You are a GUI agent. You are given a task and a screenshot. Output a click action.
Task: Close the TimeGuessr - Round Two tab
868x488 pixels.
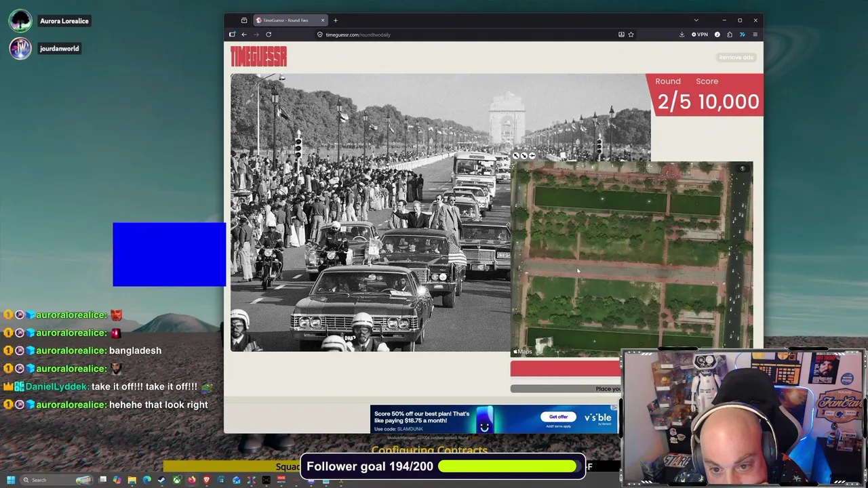click(323, 20)
